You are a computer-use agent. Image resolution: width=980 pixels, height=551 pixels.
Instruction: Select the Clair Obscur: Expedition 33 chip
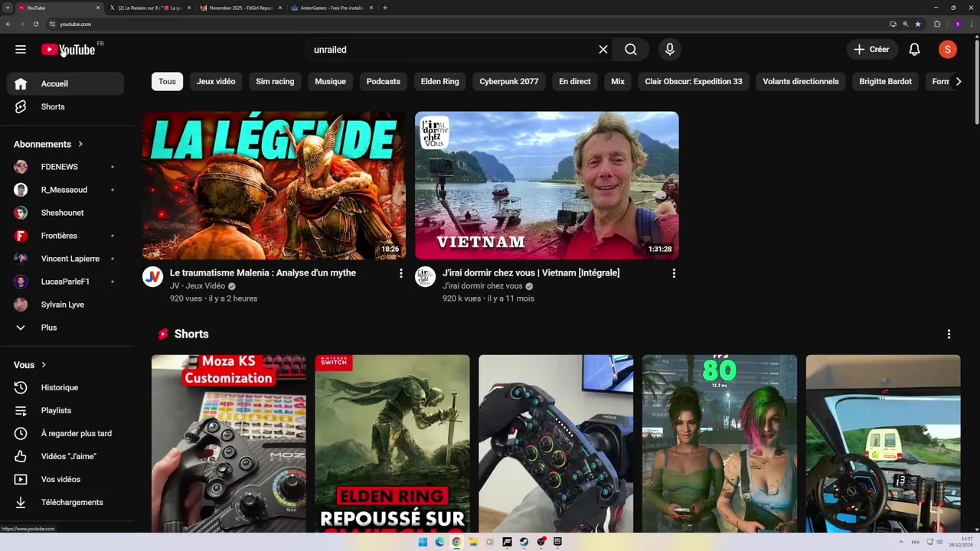[x=694, y=81]
